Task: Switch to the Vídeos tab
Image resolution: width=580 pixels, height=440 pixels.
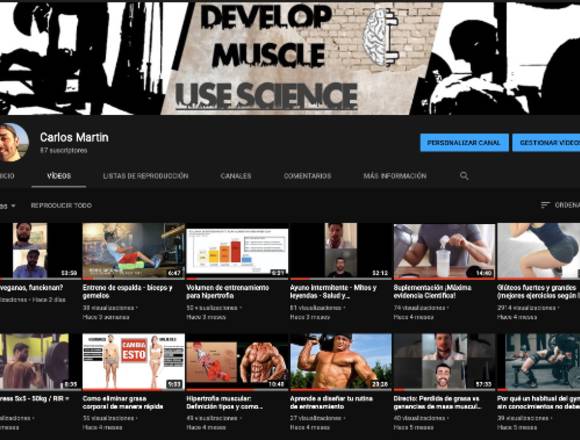Action: click(x=59, y=176)
